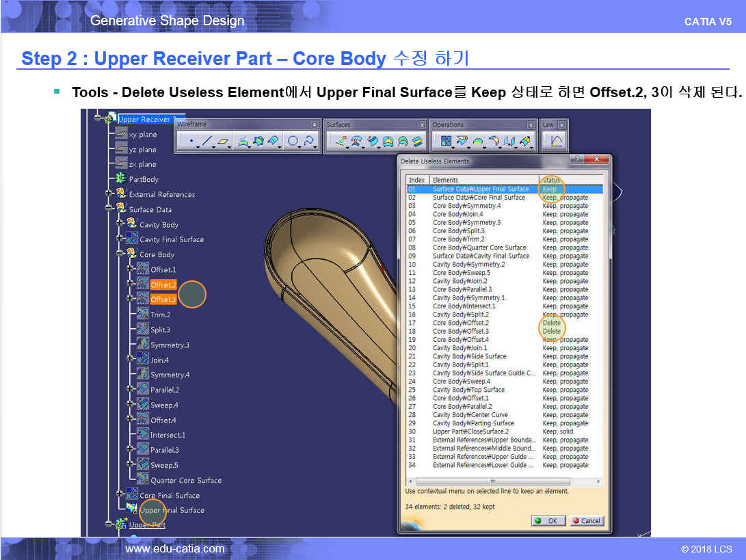746x560 pixels.
Task: Expand the External References tree node
Action: [109, 194]
